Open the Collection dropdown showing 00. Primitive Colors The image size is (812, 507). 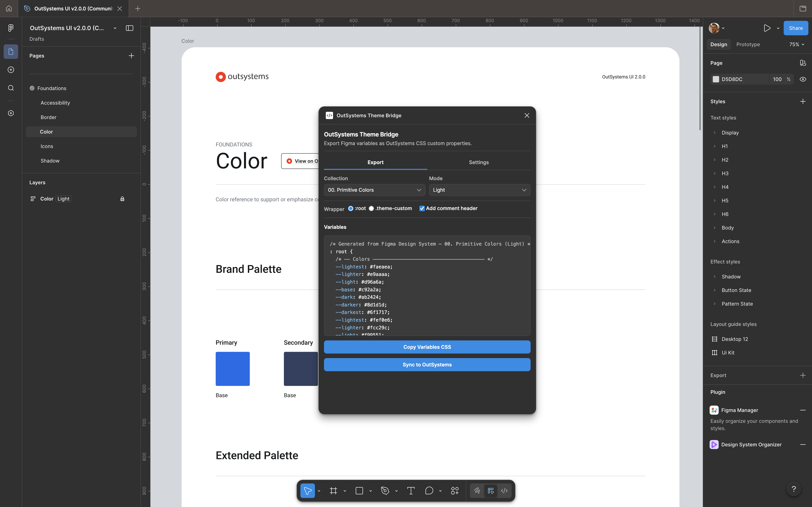click(x=374, y=190)
